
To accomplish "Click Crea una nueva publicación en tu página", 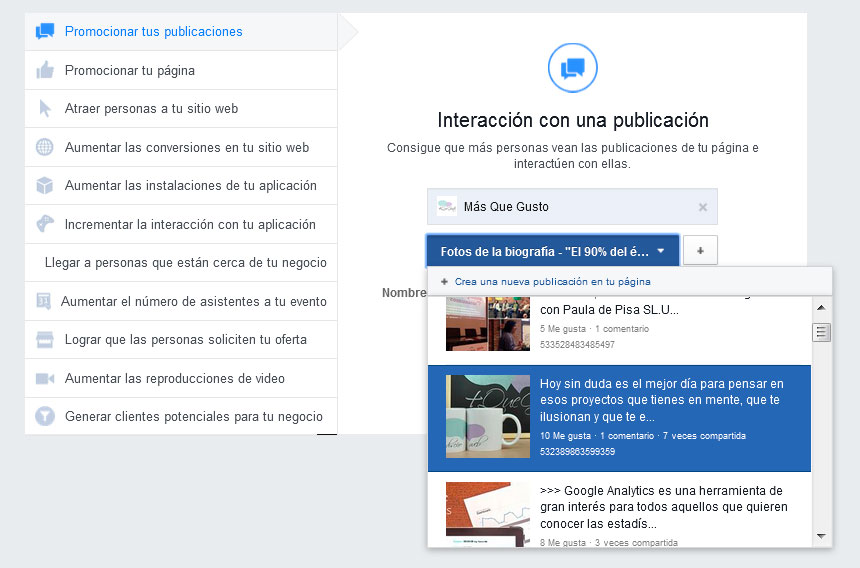I will pos(552,282).
